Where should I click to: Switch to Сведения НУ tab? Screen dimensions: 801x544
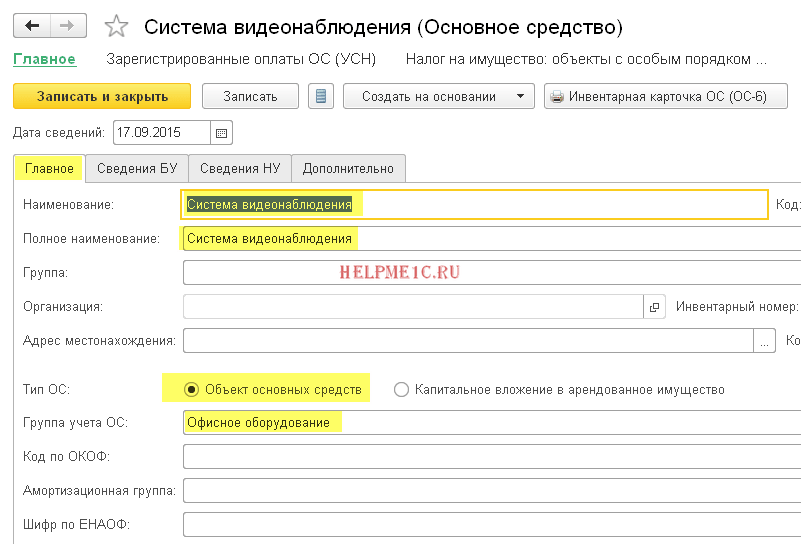click(x=240, y=168)
